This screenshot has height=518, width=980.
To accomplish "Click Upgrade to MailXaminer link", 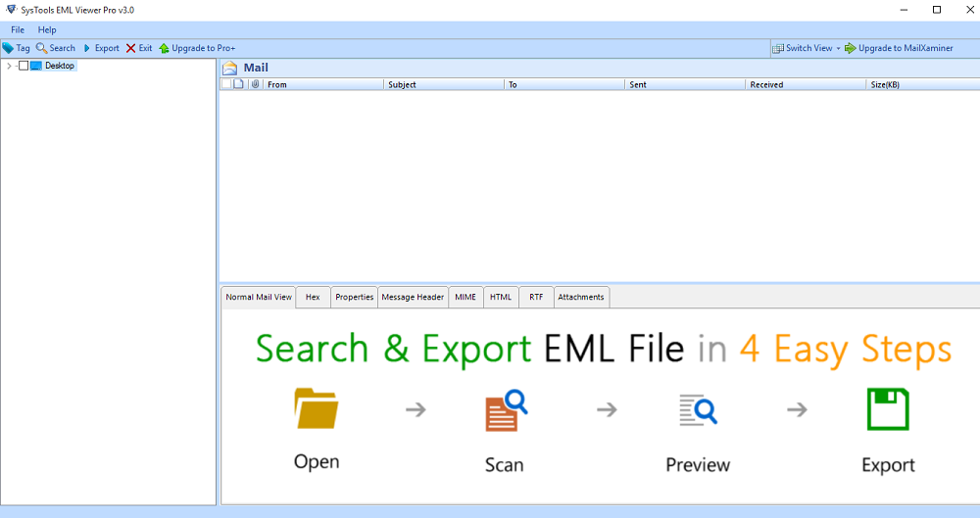I will point(899,48).
